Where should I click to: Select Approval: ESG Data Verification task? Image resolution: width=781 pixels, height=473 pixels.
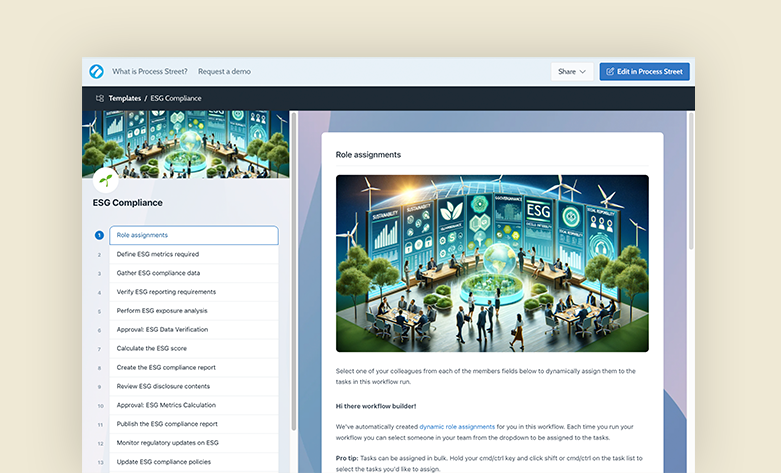coord(194,330)
